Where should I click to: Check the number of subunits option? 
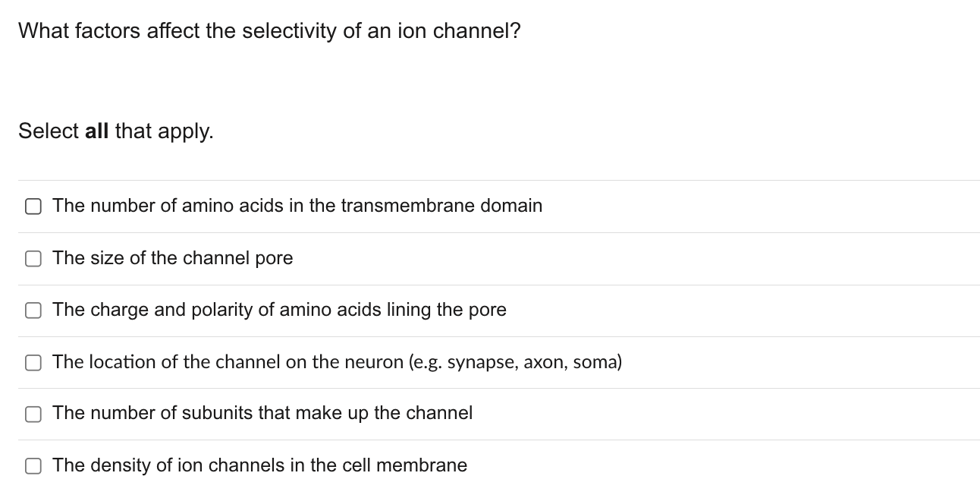tap(33, 414)
